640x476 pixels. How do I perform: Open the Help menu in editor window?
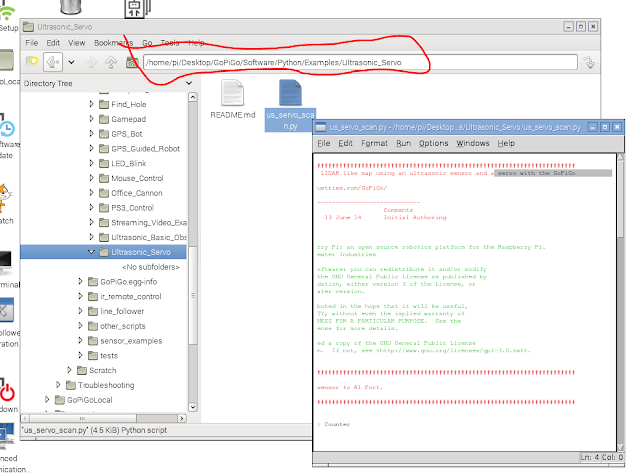point(506,143)
